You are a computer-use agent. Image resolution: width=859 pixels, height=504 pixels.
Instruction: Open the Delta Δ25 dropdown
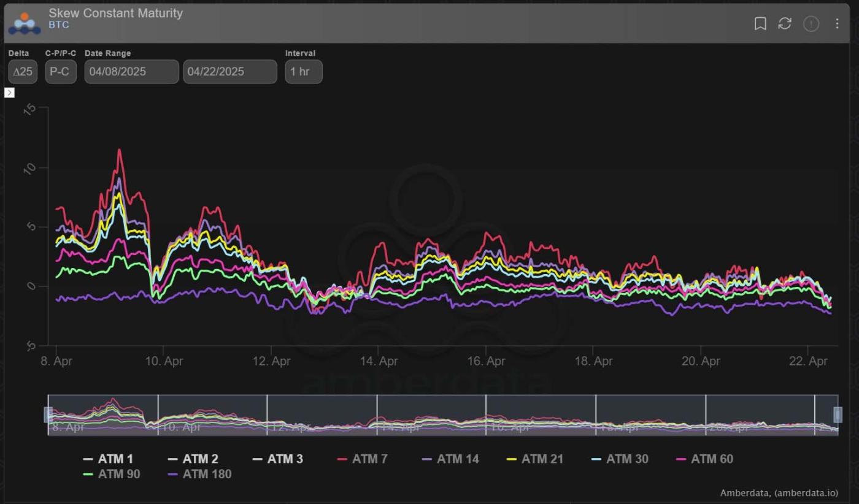point(23,72)
